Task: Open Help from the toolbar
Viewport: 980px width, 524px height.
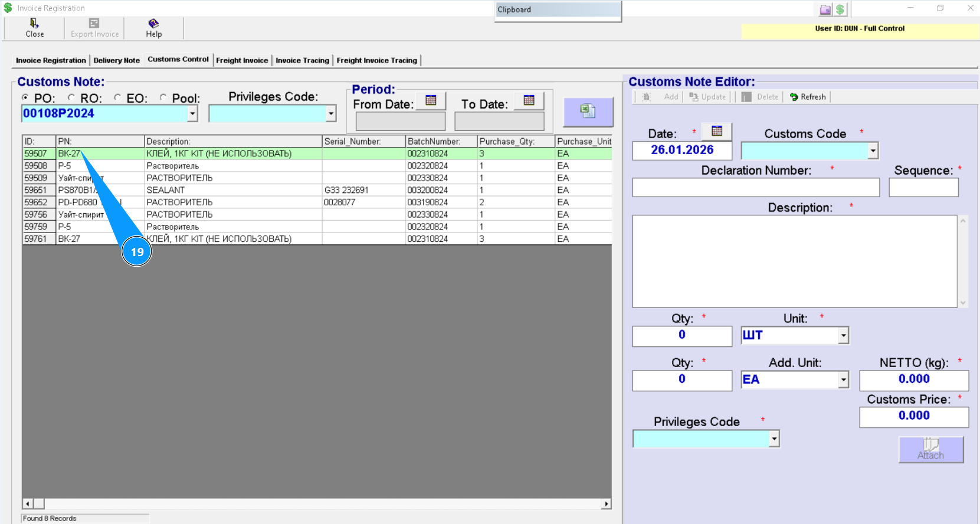Action: [153, 28]
